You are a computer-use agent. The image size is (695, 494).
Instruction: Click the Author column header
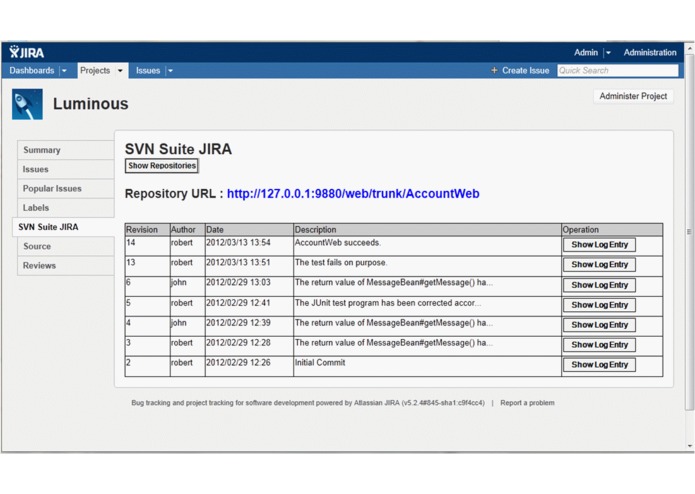pos(187,229)
